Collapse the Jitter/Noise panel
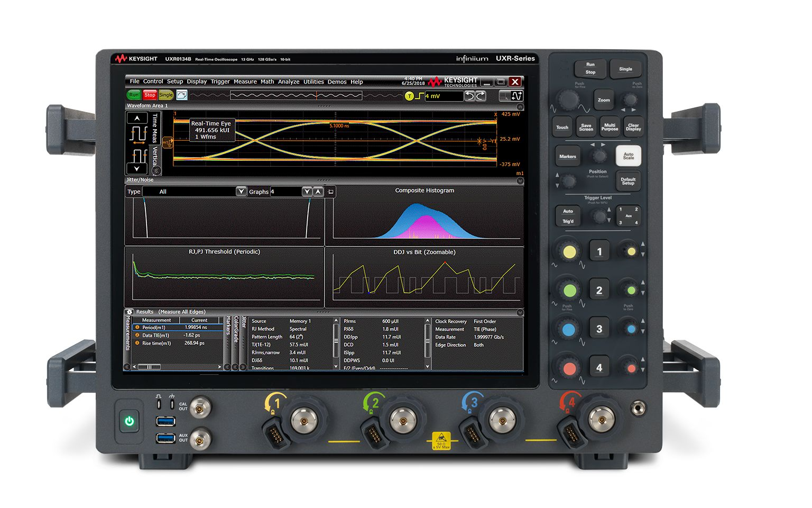Image resolution: width=812 pixels, height=508 pixels. pyautogui.click(x=520, y=181)
